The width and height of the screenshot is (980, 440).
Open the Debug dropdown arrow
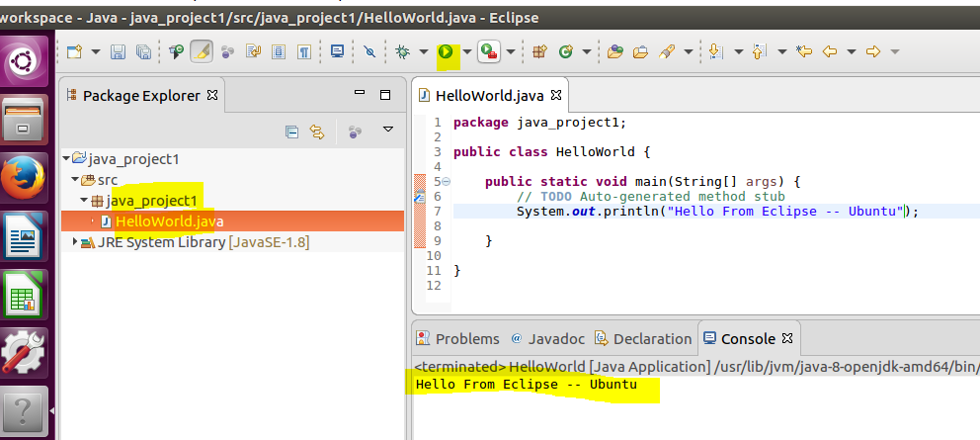click(x=423, y=52)
